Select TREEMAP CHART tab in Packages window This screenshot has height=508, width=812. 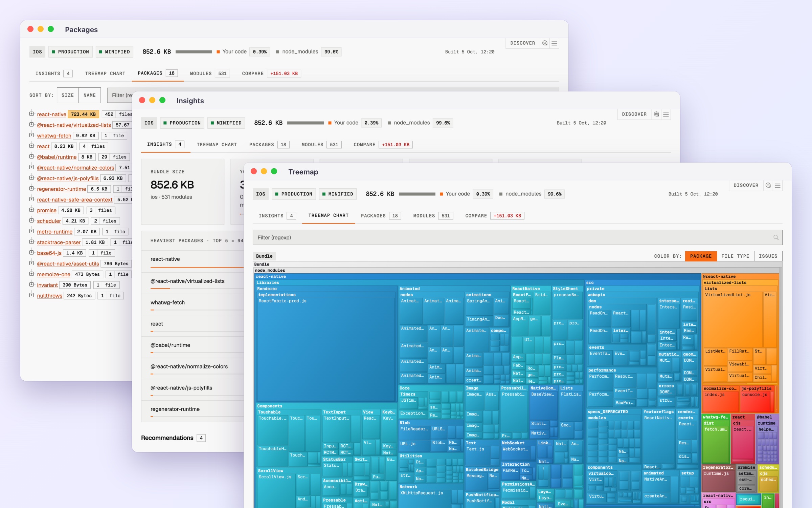coord(105,73)
